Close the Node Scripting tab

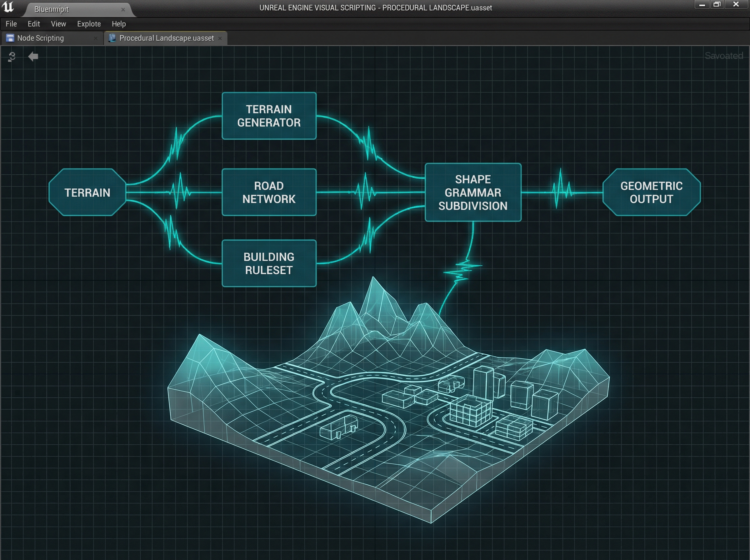click(x=96, y=38)
